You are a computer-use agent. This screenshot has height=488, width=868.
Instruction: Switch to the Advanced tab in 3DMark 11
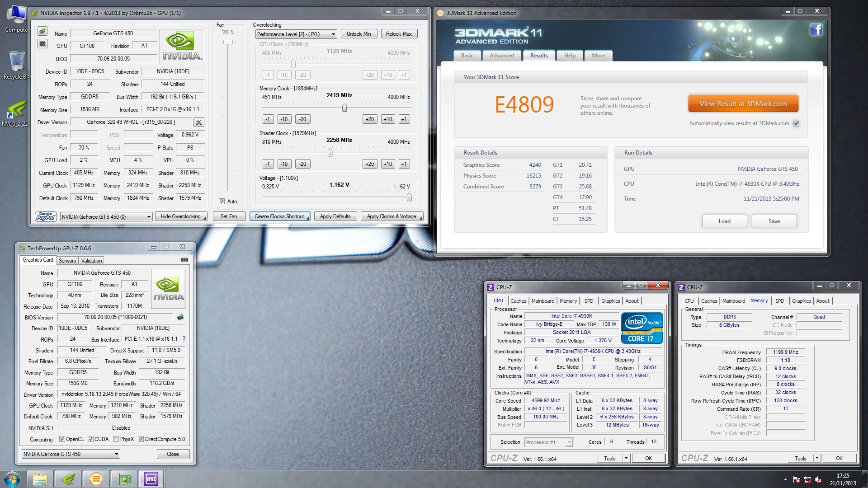pos(502,56)
